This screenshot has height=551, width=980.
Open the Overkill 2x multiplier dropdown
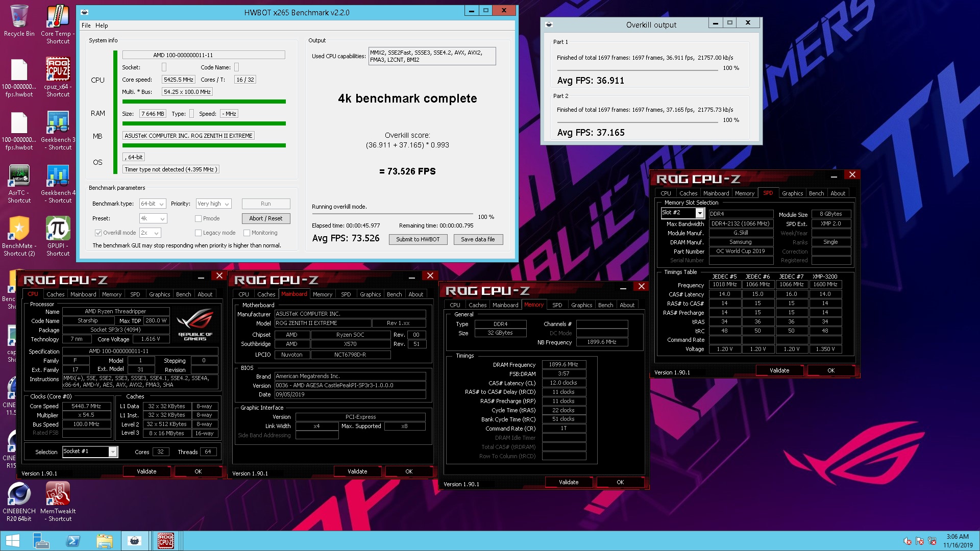150,233
